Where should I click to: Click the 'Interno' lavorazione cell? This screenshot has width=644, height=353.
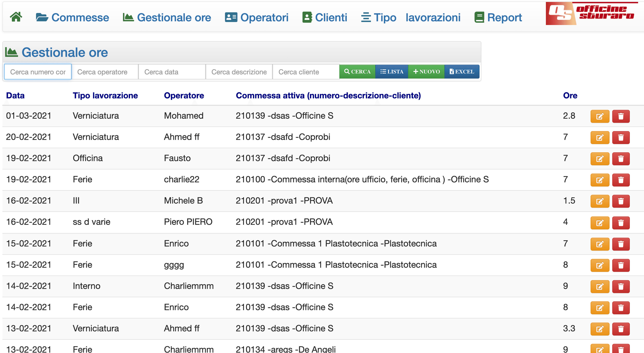point(87,286)
